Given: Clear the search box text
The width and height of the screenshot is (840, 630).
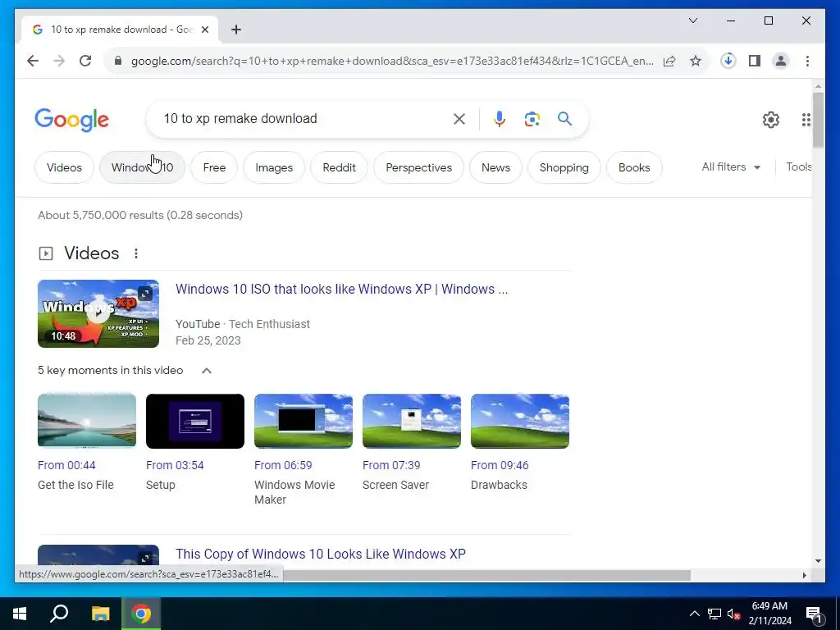Looking at the screenshot, I should click(x=459, y=119).
